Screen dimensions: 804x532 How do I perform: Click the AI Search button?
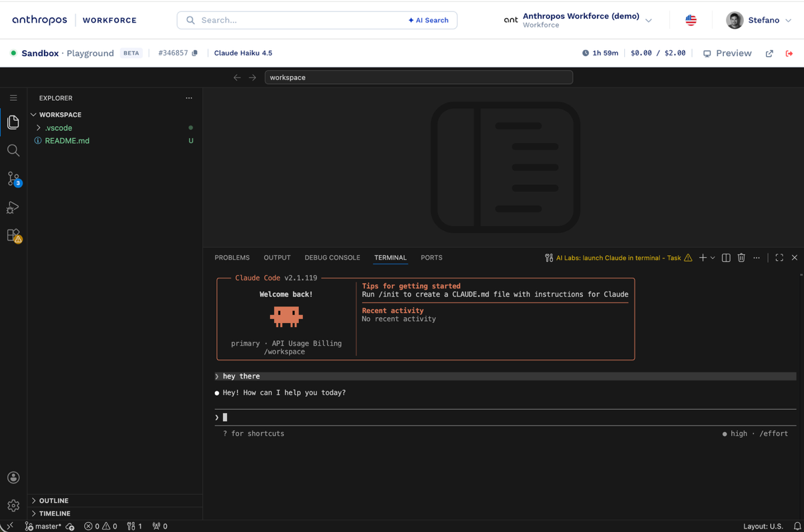(x=428, y=20)
